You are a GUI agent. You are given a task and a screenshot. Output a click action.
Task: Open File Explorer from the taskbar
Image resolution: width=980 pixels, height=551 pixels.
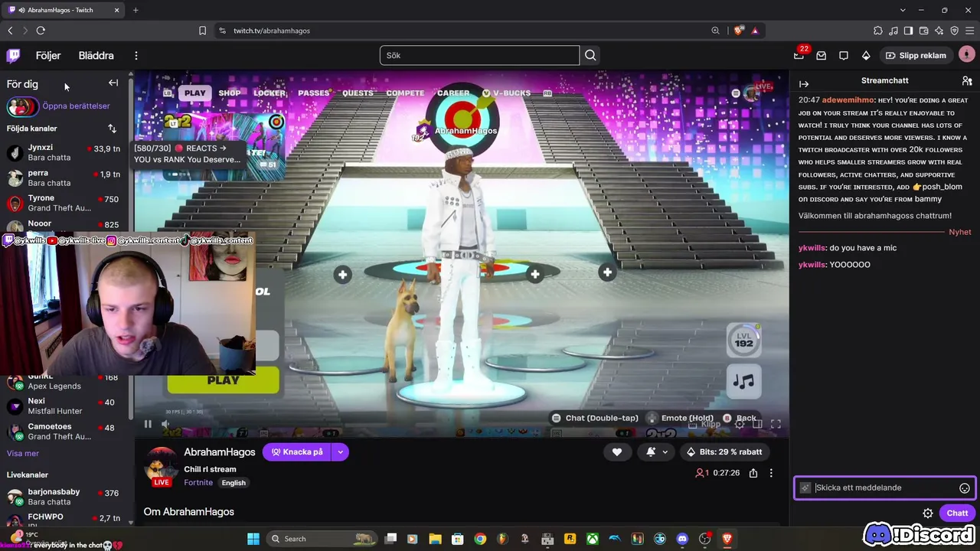[435, 539]
